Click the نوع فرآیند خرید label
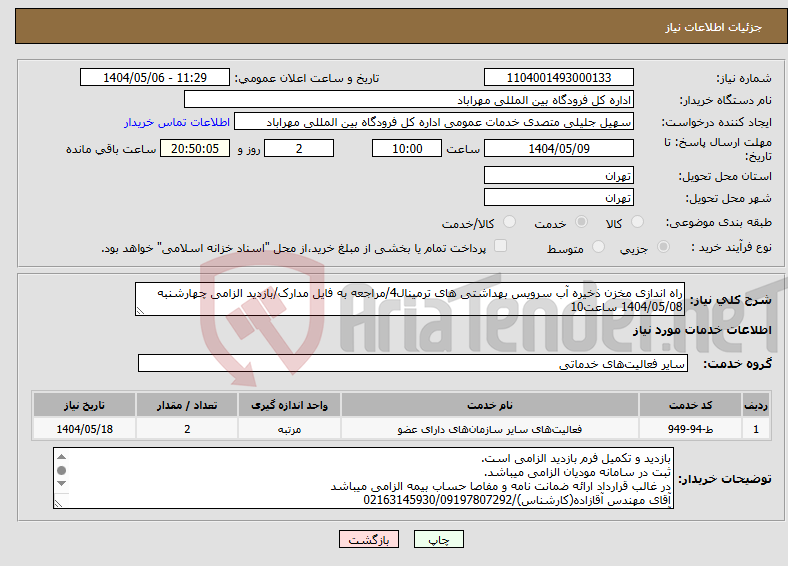 (x=731, y=247)
